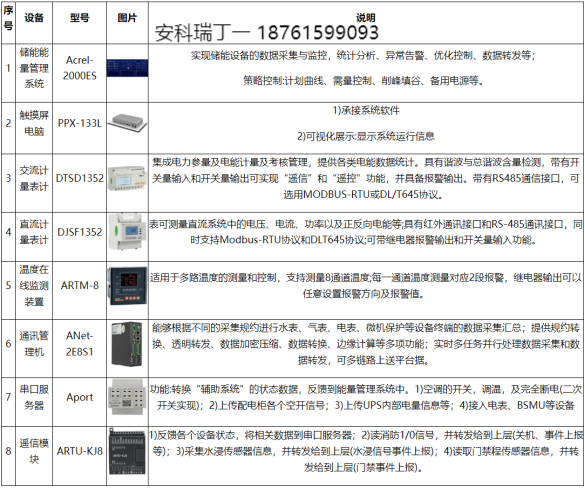Screen dimensions: 585x488
Task: Click the description mentioning 可多链路上送平台据
Action: tap(366, 344)
